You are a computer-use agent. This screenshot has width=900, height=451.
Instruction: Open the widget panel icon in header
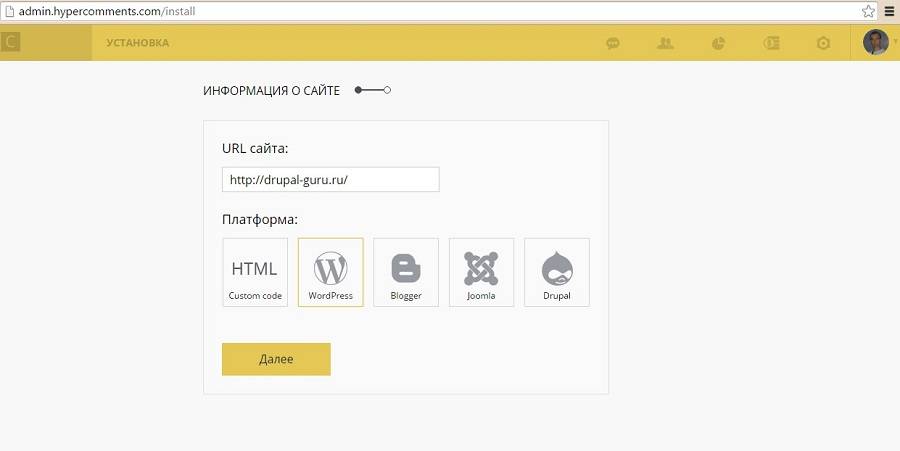coord(771,43)
